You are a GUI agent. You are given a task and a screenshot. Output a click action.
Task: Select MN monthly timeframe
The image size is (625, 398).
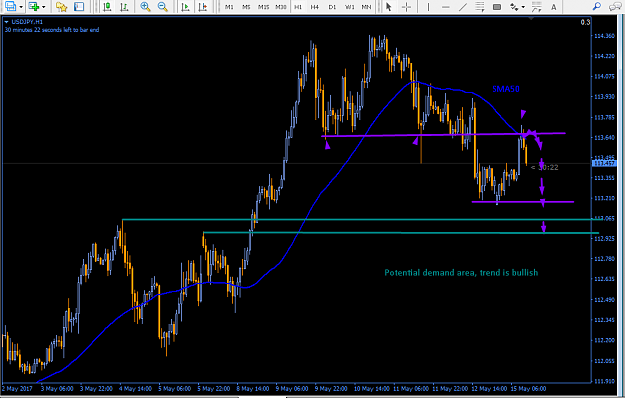point(366,7)
